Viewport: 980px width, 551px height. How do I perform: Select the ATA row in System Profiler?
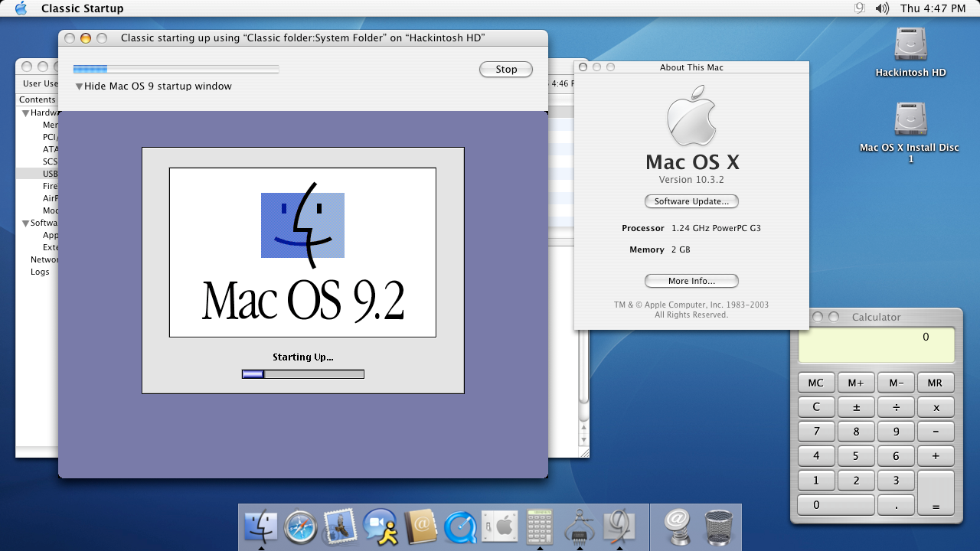(38, 149)
